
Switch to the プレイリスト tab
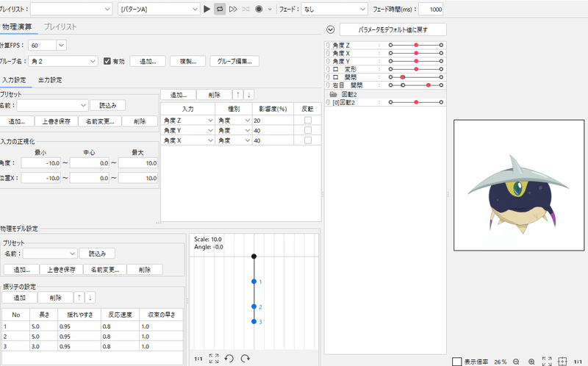click(x=60, y=26)
